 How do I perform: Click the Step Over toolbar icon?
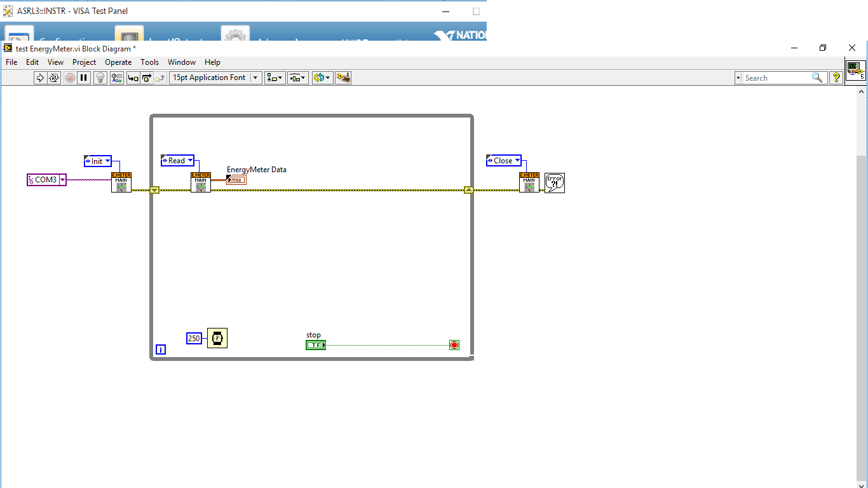pyautogui.click(x=147, y=78)
